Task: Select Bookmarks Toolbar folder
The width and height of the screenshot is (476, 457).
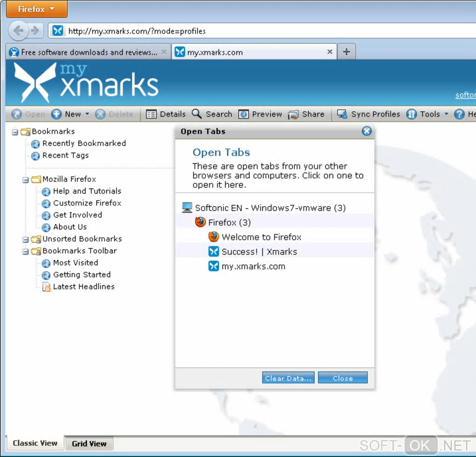Action: [79, 251]
